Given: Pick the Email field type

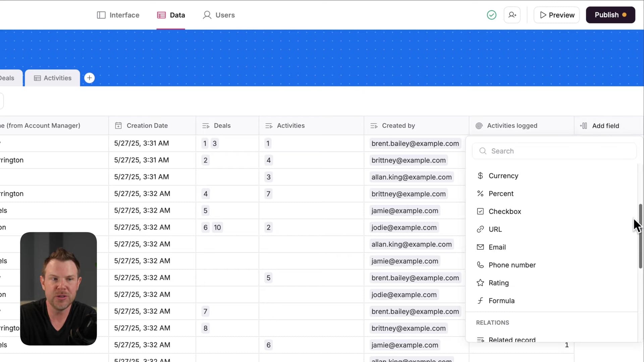Looking at the screenshot, I should (x=554, y=247).
